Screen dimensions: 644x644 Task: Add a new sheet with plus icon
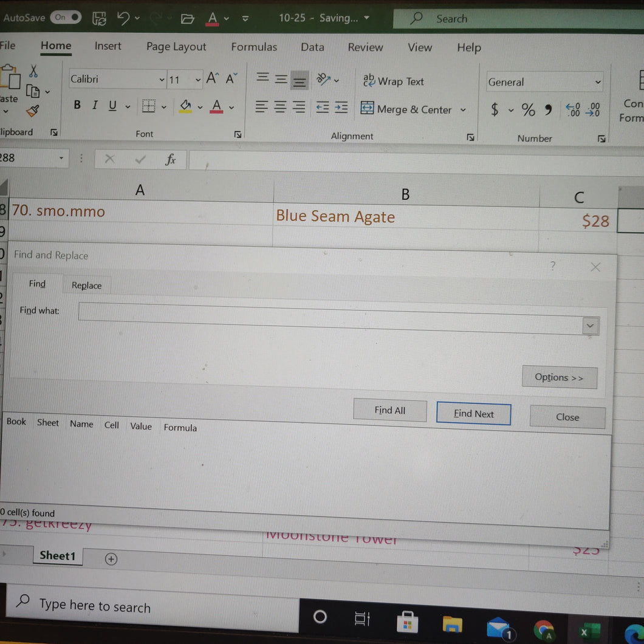tap(111, 559)
